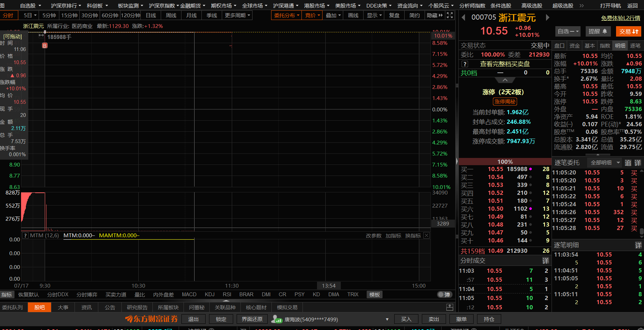
Task: Click the 撤单 cancel order button
Action: pos(461,319)
